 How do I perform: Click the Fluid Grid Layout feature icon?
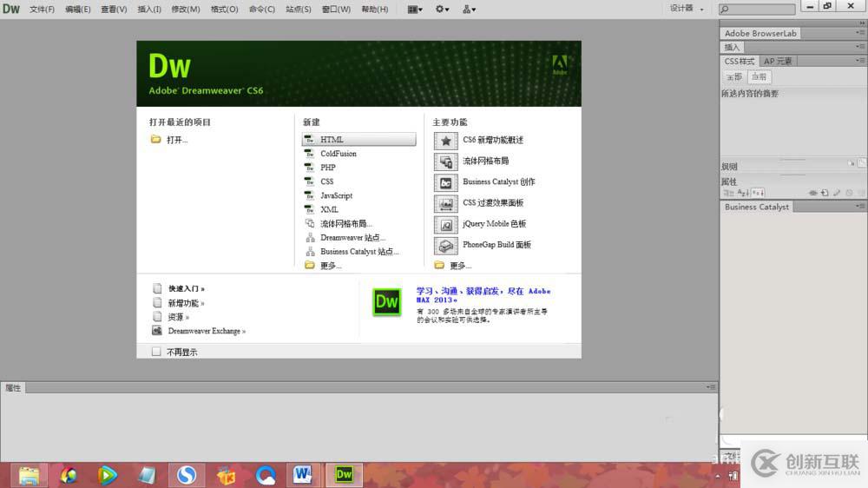(446, 162)
